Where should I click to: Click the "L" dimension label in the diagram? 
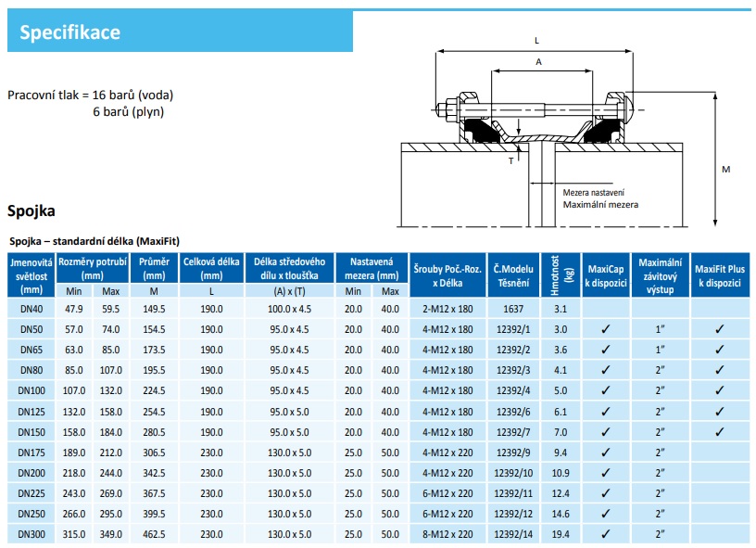pyautogui.click(x=536, y=41)
